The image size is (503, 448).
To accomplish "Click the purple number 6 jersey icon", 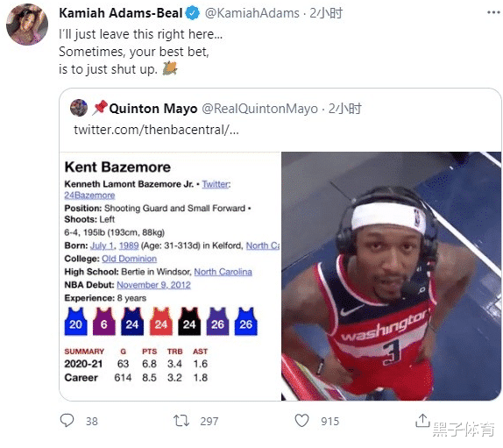I will 104,322.
